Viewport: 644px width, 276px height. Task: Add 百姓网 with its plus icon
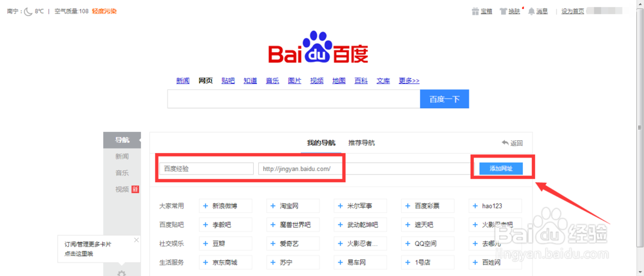(475, 262)
